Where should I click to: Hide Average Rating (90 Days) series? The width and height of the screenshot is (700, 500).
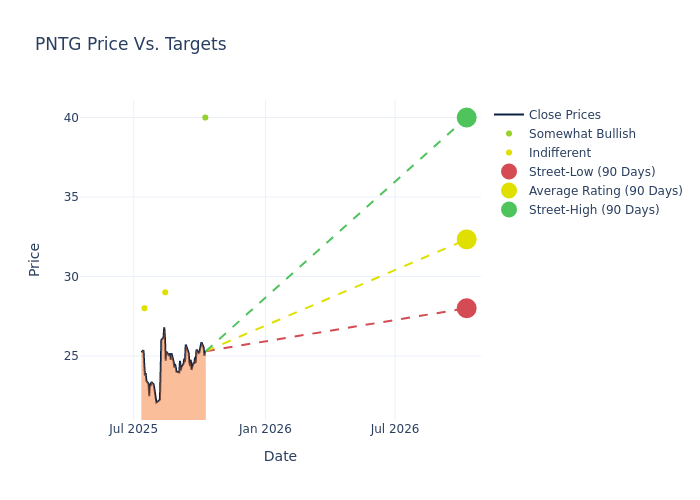tap(605, 191)
